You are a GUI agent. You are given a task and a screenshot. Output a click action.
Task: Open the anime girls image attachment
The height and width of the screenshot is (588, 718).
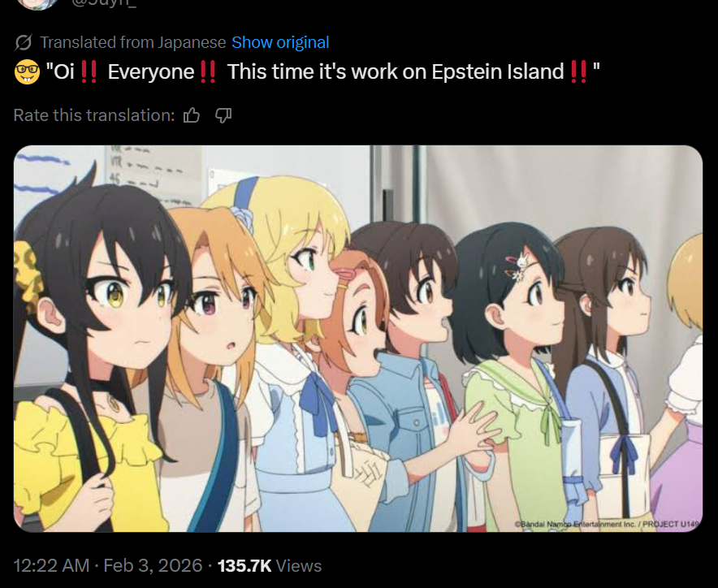point(358,339)
